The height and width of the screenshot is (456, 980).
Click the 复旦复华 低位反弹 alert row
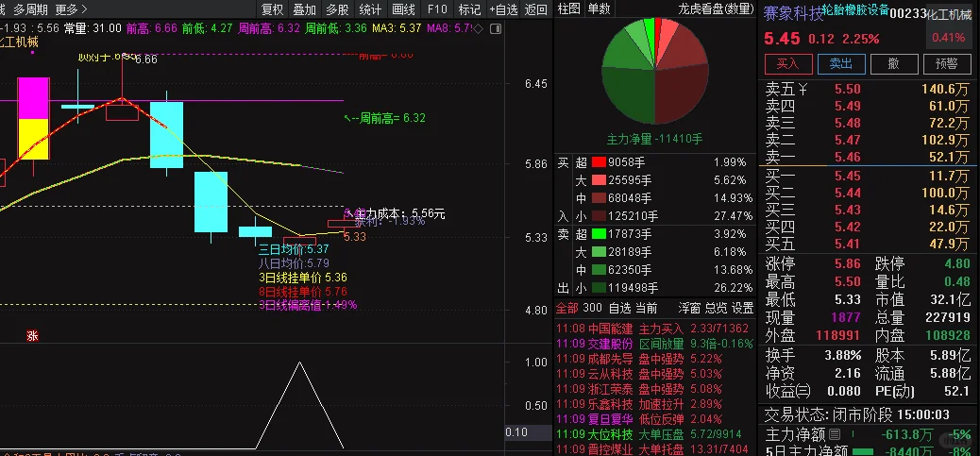click(654, 418)
